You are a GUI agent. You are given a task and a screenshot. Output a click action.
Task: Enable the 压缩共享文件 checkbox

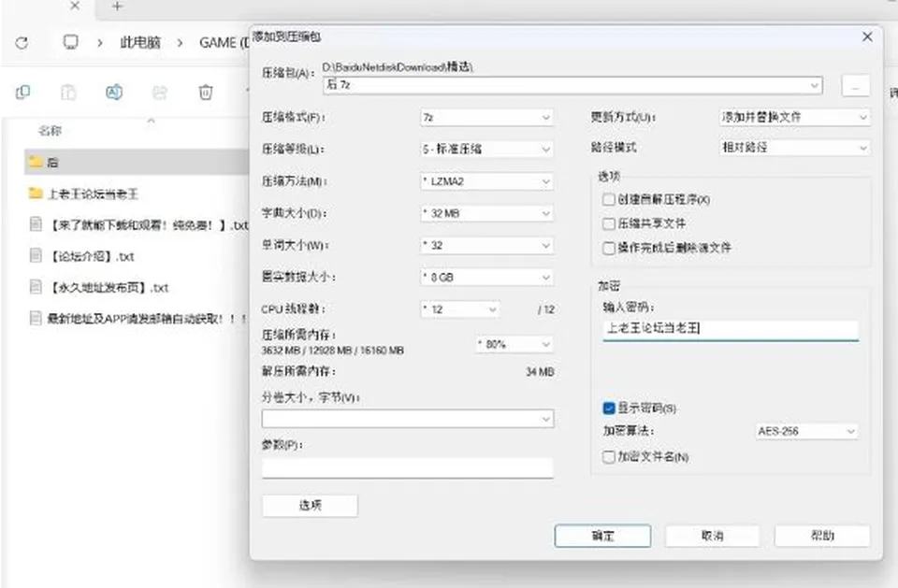coord(609,223)
